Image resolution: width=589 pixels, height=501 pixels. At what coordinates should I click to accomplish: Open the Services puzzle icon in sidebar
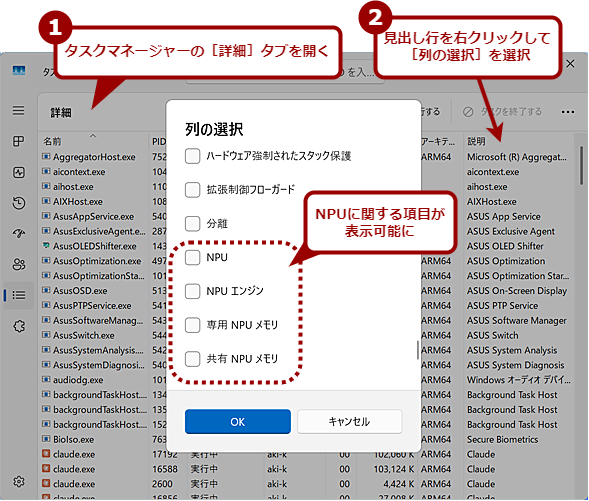[x=19, y=326]
